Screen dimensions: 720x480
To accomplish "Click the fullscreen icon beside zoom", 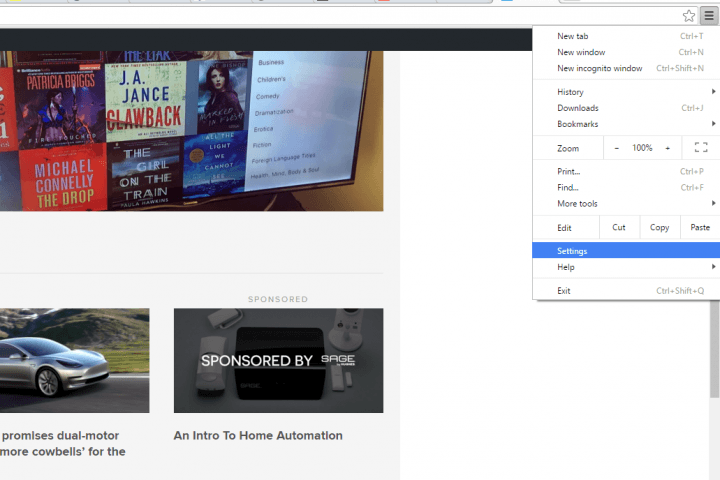I will pos(701,147).
